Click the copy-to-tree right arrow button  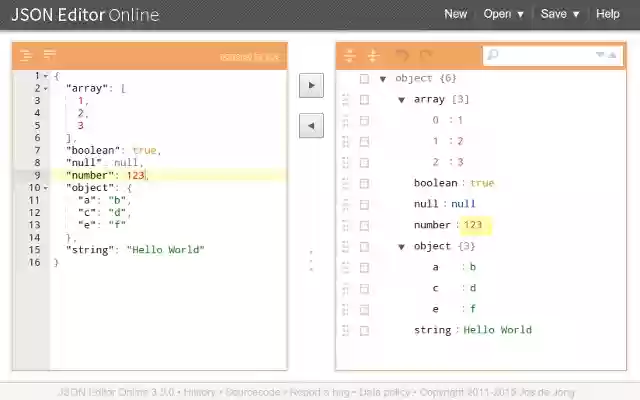(x=311, y=85)
